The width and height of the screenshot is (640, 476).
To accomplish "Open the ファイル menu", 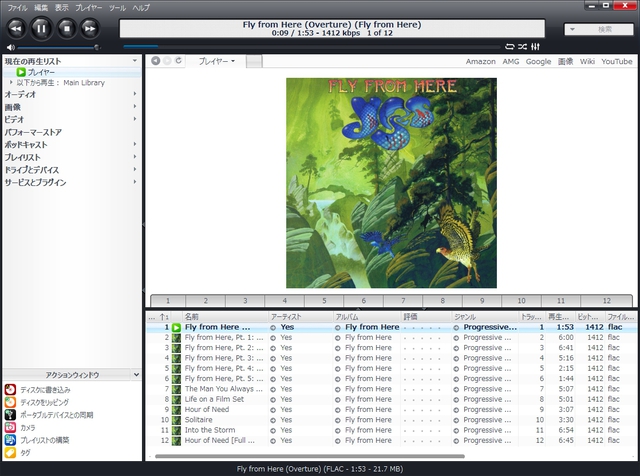I will 18,7.
